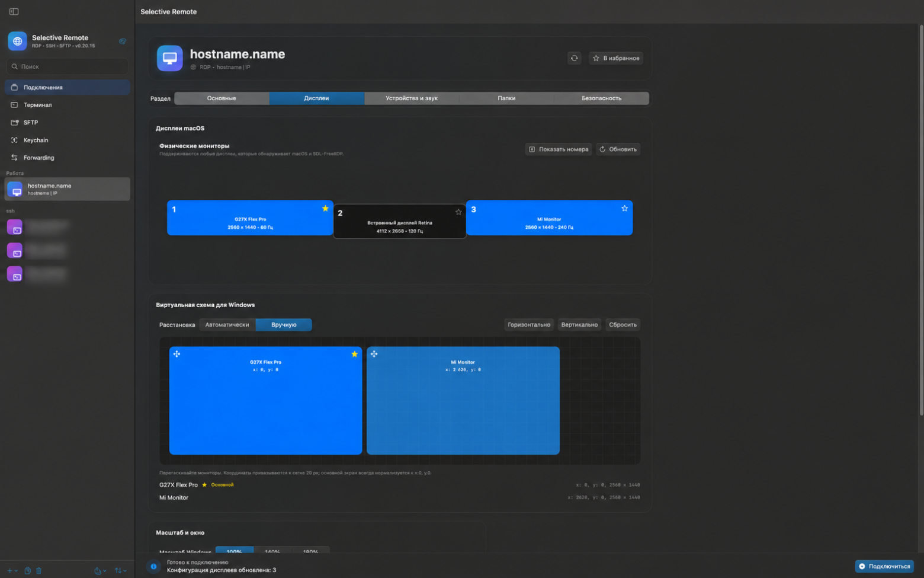924x578 pixels.
Task: Open SFTP in the sidebar
Action: coord(67,123)
